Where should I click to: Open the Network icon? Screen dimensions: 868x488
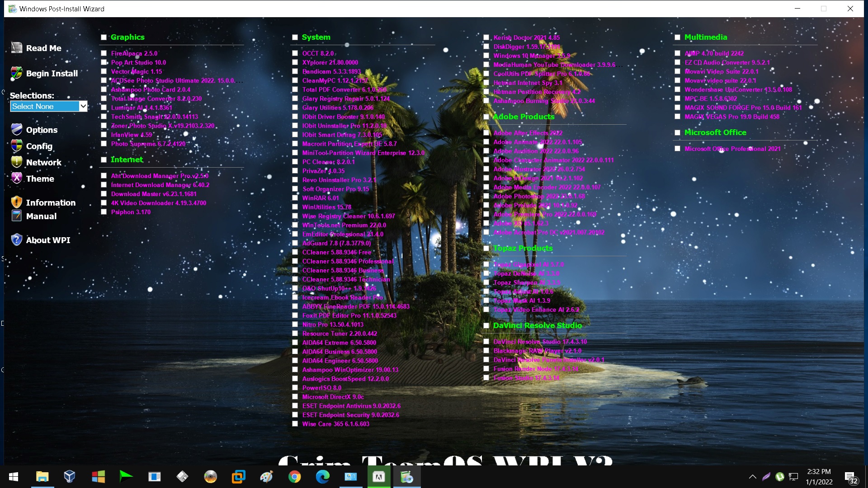pos(17,162)
